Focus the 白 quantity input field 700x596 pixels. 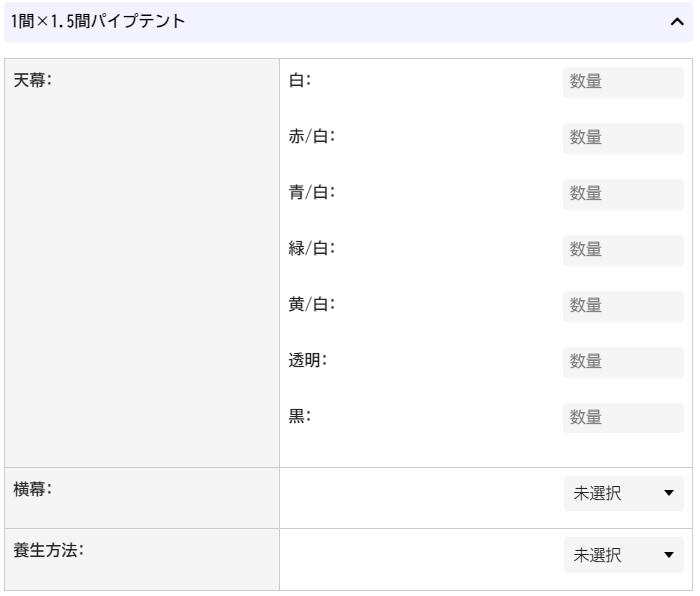(623, 82)
